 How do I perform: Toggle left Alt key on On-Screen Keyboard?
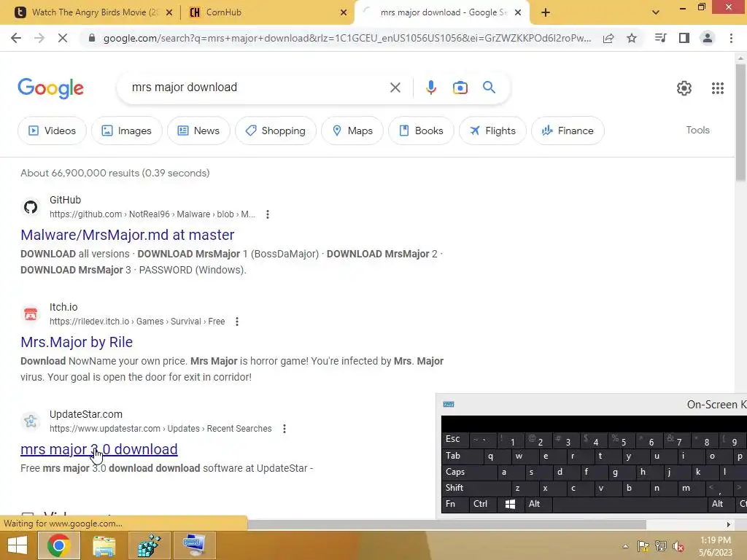pyautogui.click(x=538, y=504)
